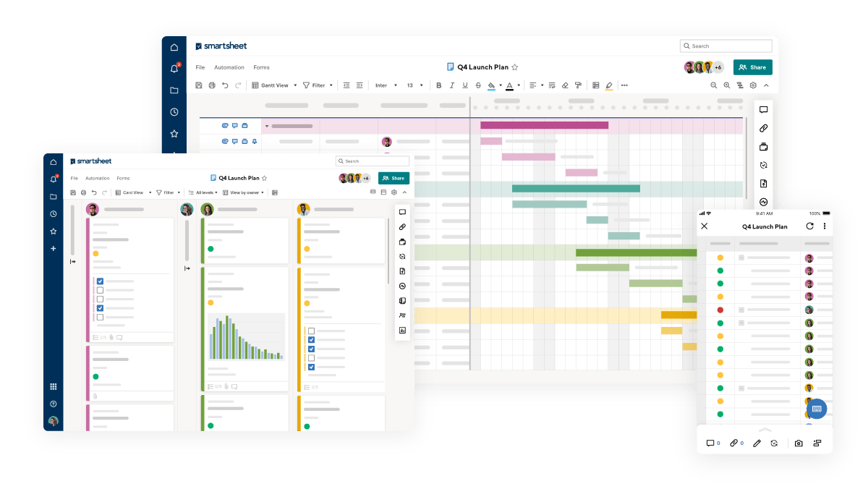Open Conversations panel icon in Gantt window
The width and height of the screenshot is (868, 489).
click(763, 110)
